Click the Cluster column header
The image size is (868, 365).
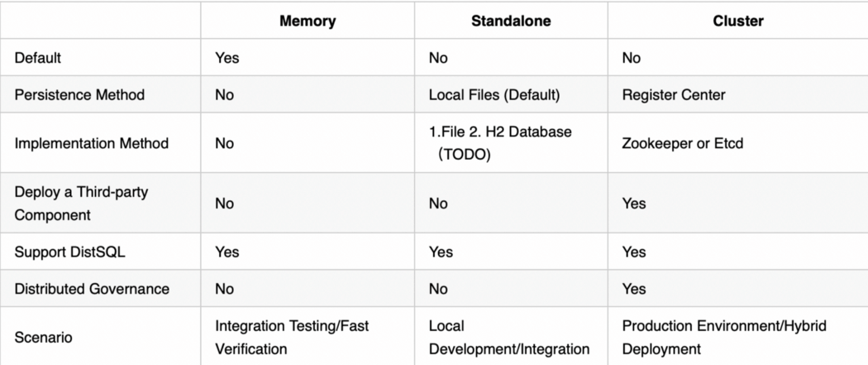click(737, 22)
